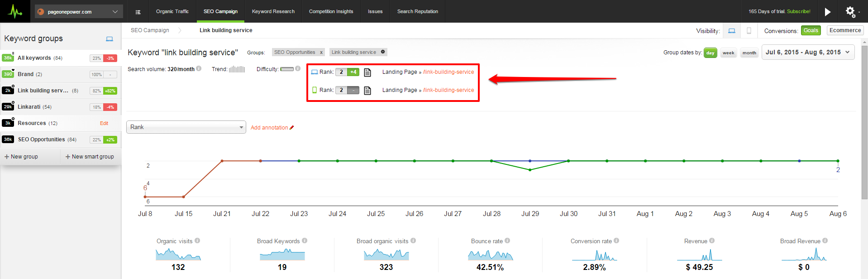
Task: Toggle conversions to Ecommerce
Action: pyautogui.click(x=845, y=30)
